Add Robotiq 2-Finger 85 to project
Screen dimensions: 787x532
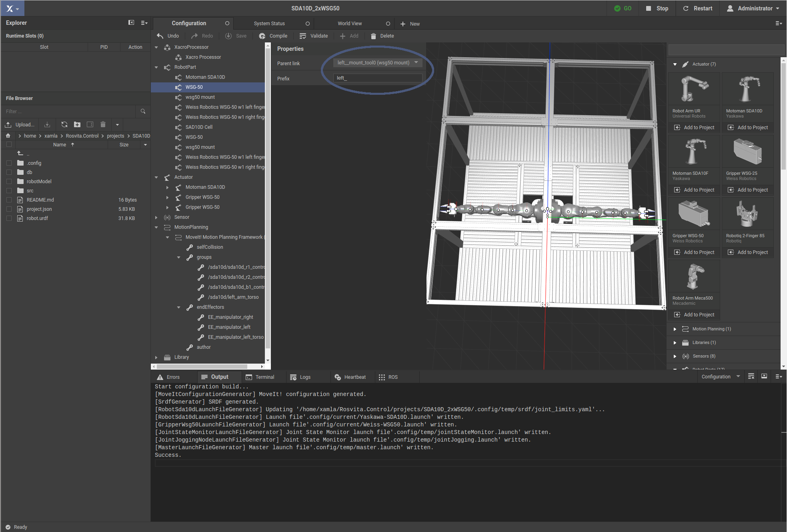point(748,252)
